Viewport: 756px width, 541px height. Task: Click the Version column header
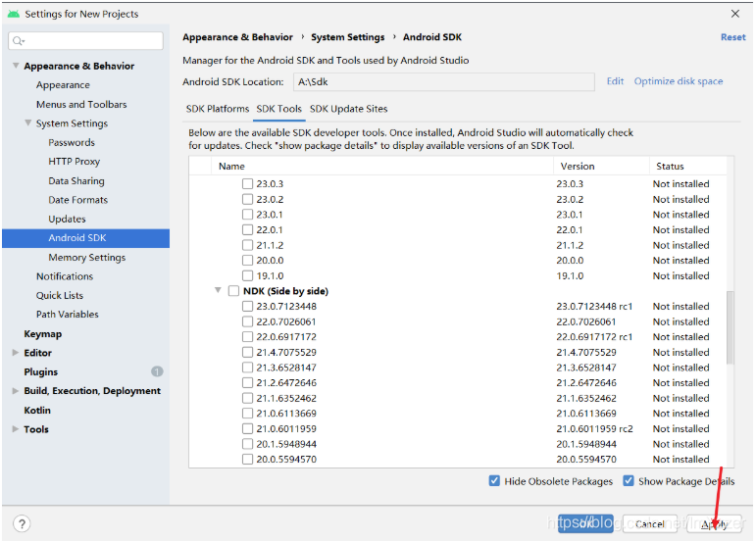601,166
